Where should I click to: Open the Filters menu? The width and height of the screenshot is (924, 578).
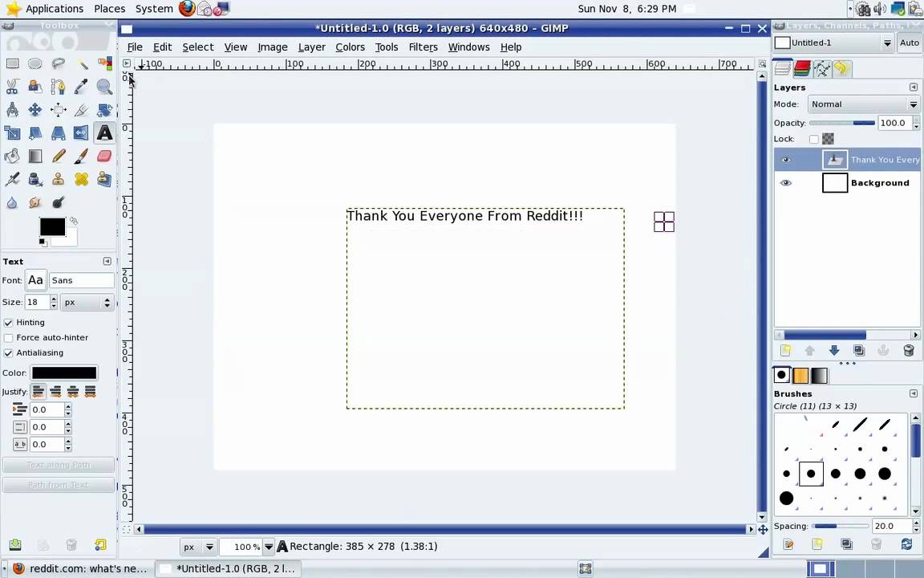point(423,47)
